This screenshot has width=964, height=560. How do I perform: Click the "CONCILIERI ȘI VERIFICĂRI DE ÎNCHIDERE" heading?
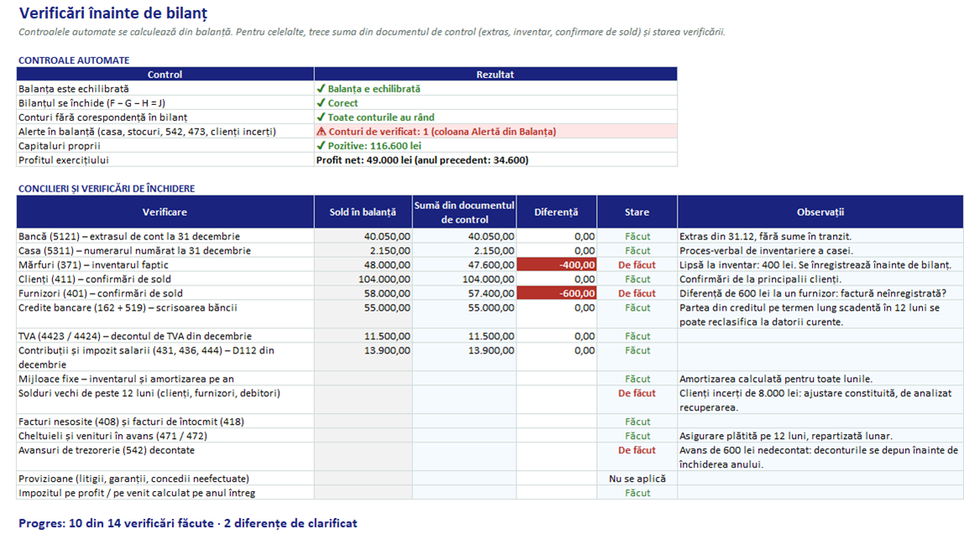[107, 189]
